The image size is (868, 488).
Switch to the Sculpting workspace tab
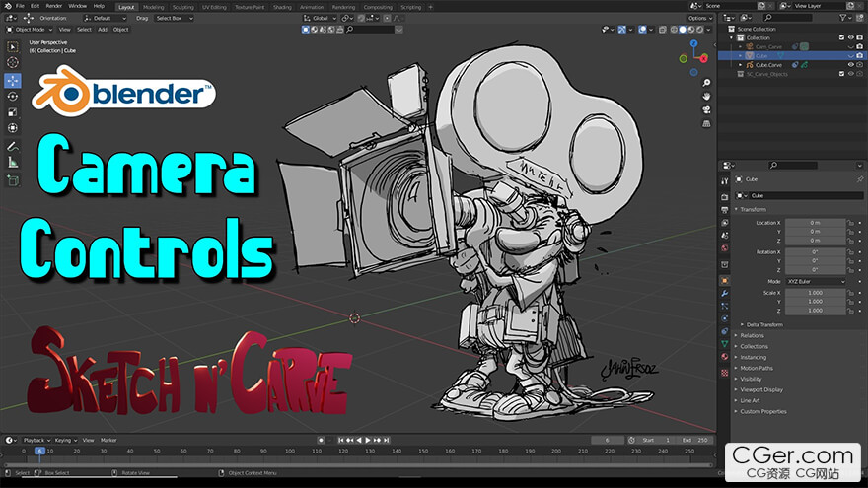click(182, 7)
